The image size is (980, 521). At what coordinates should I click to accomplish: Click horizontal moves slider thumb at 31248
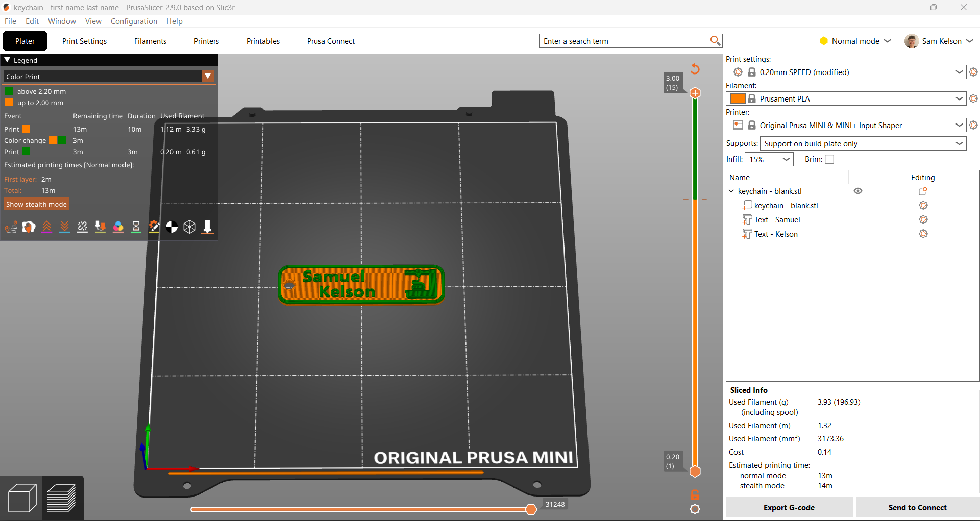(x=531, y=509)
